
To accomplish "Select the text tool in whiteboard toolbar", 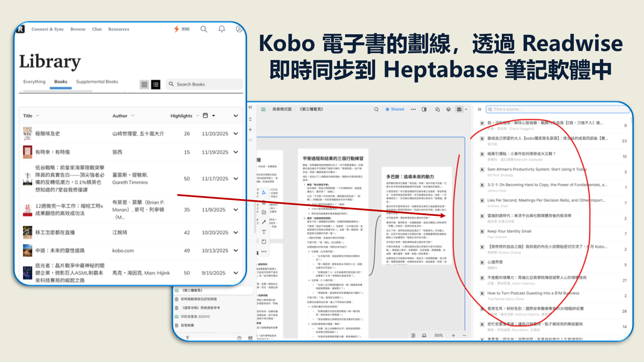I will (264, 232).
